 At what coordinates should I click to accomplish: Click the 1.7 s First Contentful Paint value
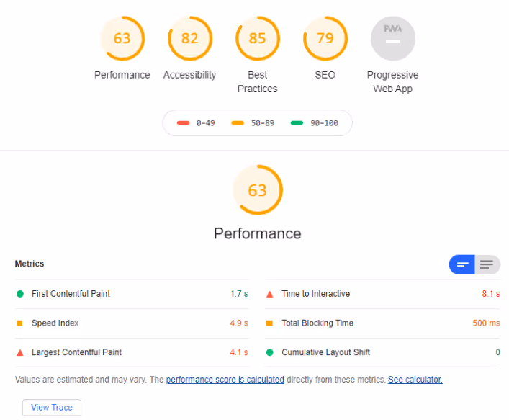(x=239, y=294)
